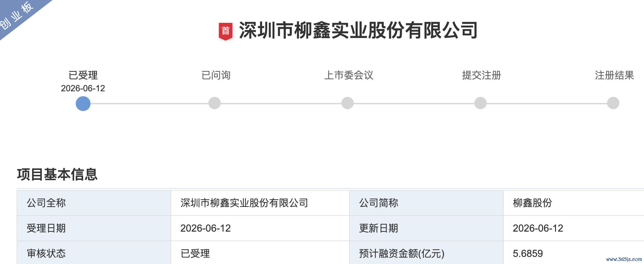Click the 5.6859 financing amount cell
The height and width of the screenshot is (264, 644).
(x=574, y=254)
